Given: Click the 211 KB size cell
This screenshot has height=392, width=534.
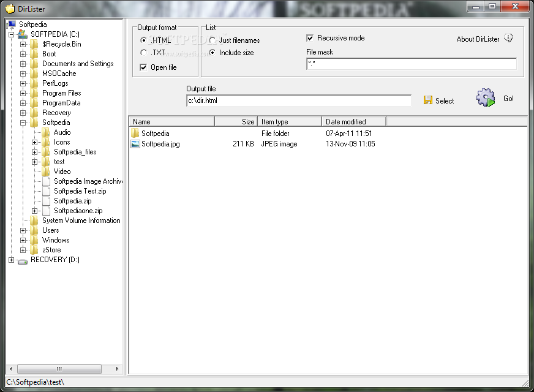Looking at the screenshot, I should 243,144.
